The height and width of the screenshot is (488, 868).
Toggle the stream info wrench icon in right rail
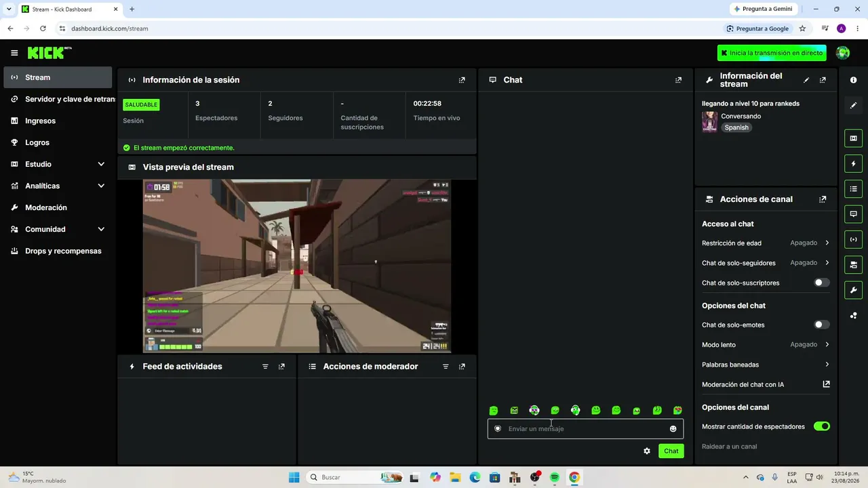pyautogui.click(x=853, y=290)
